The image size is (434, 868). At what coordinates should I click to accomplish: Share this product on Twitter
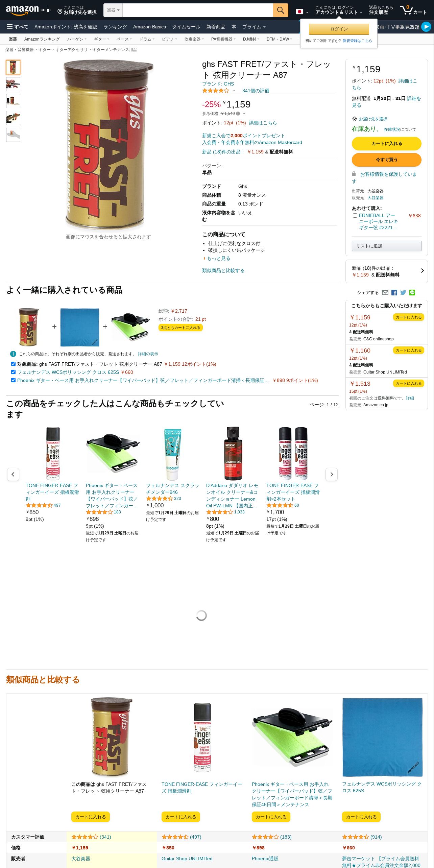(403, 293)
